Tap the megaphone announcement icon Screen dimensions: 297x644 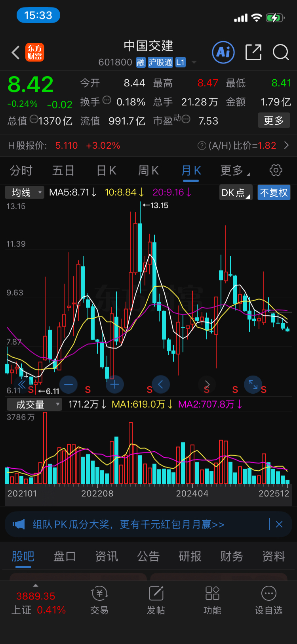click(x=19, y=524)
